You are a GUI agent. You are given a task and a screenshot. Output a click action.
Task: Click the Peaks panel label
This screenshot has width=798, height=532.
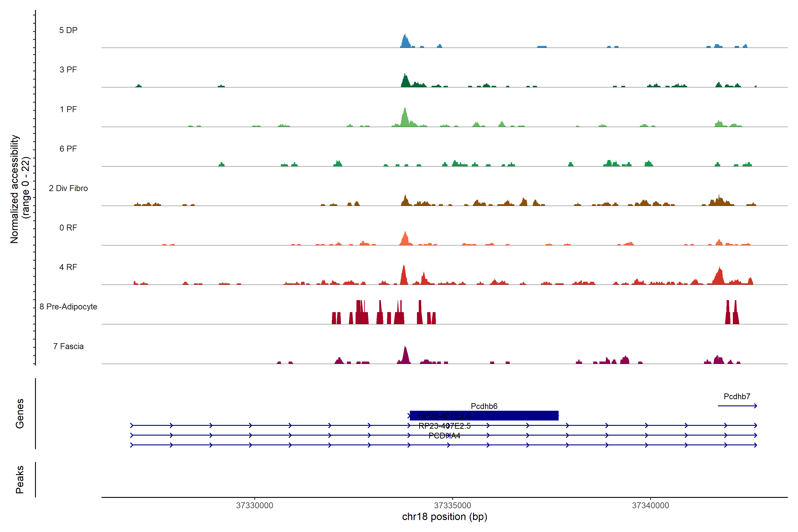[x=20, y=479]
